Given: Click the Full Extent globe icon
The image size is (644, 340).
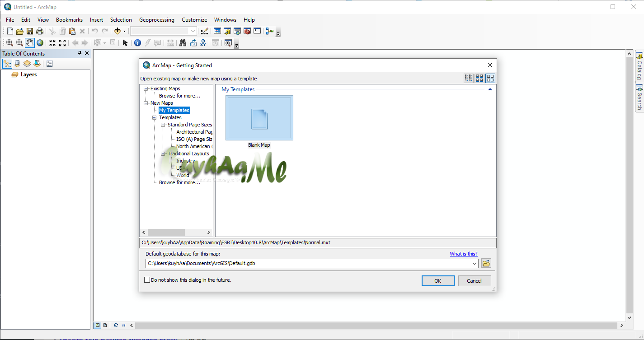Looking at the screenshot, I should [x=40, y=43].
